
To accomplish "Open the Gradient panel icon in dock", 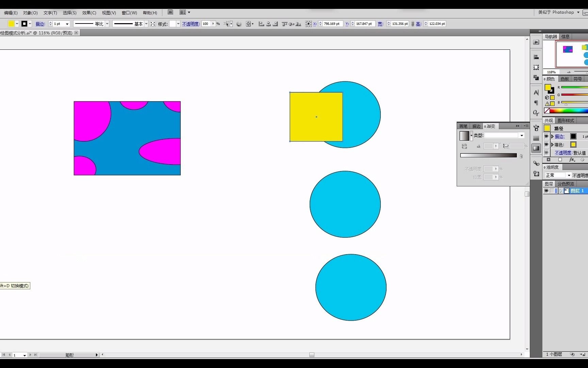I will 536,148.
